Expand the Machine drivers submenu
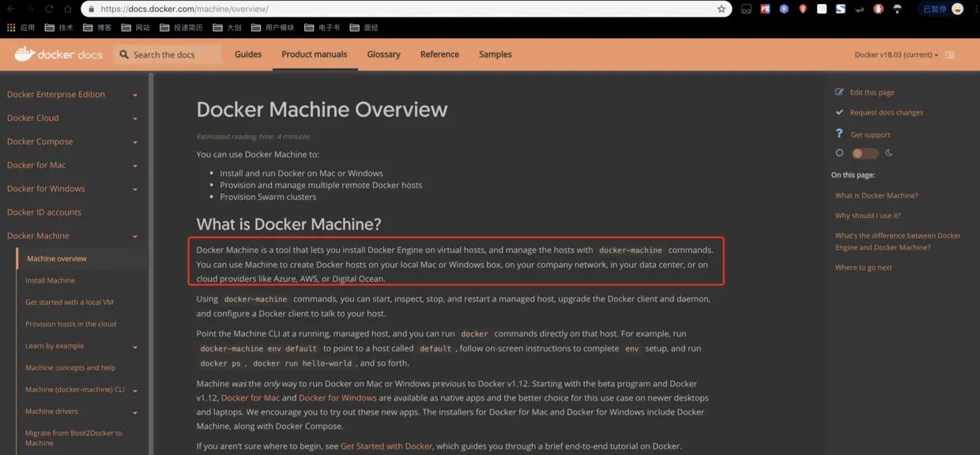 [135, 412]
